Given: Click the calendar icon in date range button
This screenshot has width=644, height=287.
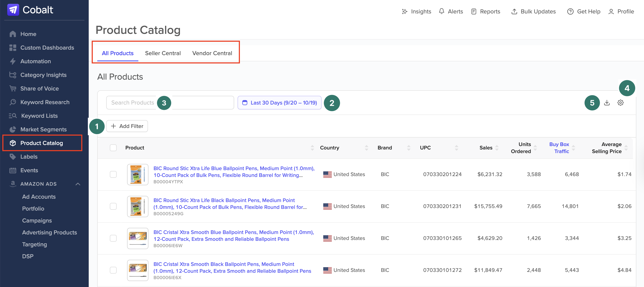Looking at the screenshot, I should click(x=245, y=103).
